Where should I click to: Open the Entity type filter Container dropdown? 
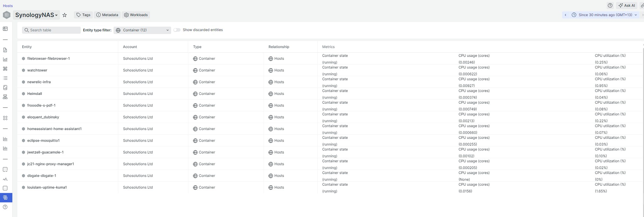142,30
